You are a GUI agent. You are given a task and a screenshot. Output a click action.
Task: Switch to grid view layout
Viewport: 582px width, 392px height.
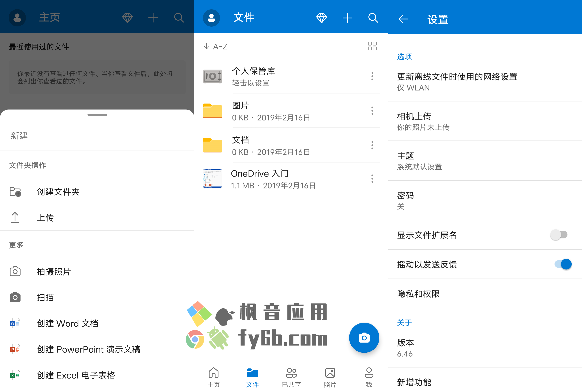click(372, 46)
